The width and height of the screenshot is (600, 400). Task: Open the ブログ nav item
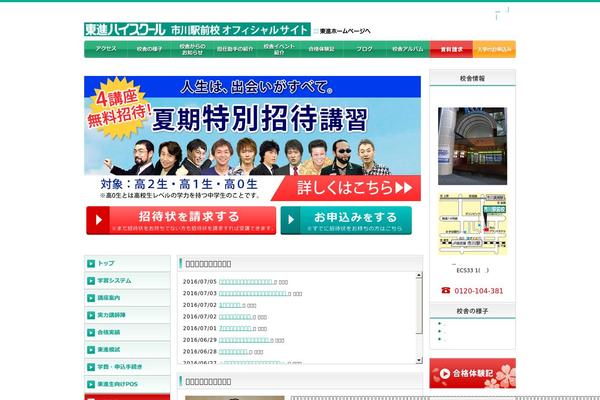(x=365, y=49)
